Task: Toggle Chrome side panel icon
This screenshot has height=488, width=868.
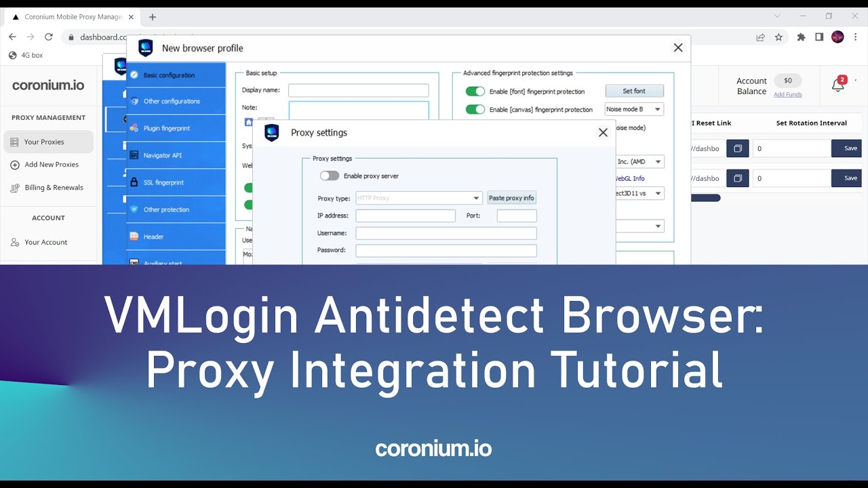Action: point(819,37)
